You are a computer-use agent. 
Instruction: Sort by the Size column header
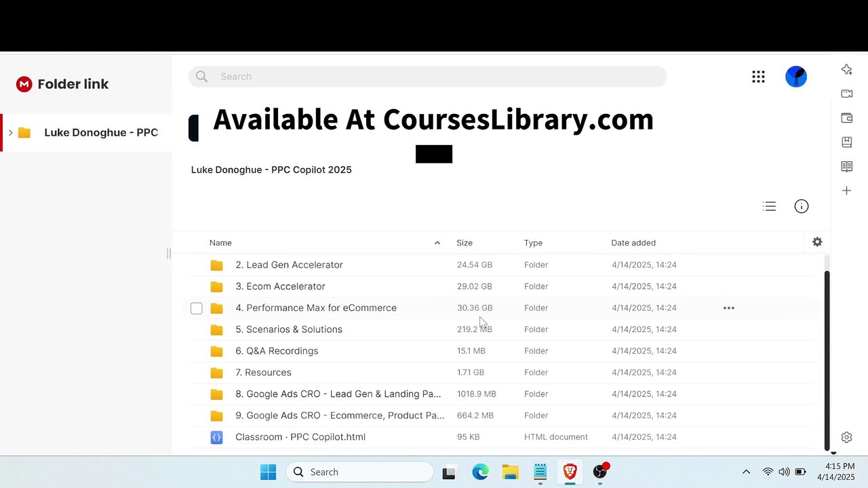465,243
